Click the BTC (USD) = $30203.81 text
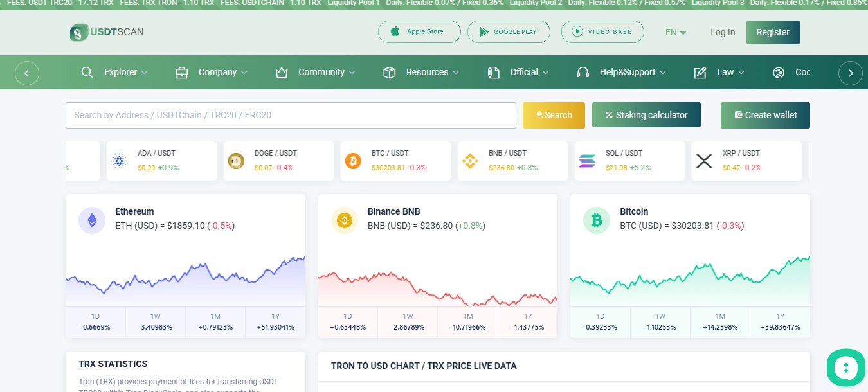Screen dimensions: 868x392 point(682,226)
